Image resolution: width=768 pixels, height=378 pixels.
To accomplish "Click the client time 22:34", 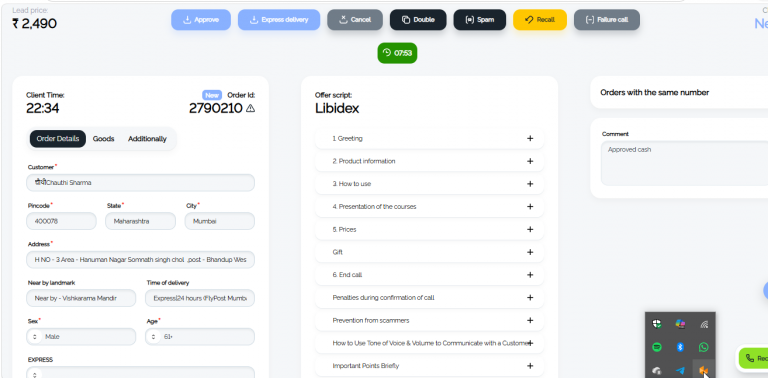I will tap(43, 108).
